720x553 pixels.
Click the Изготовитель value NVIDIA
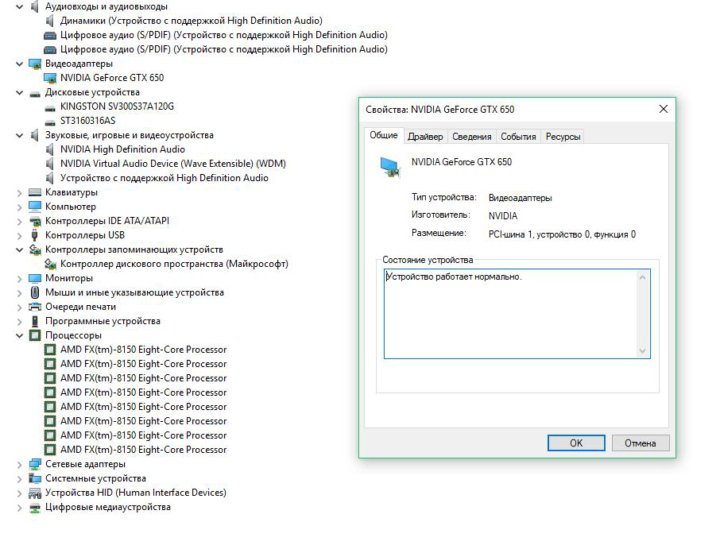[503, 216]
